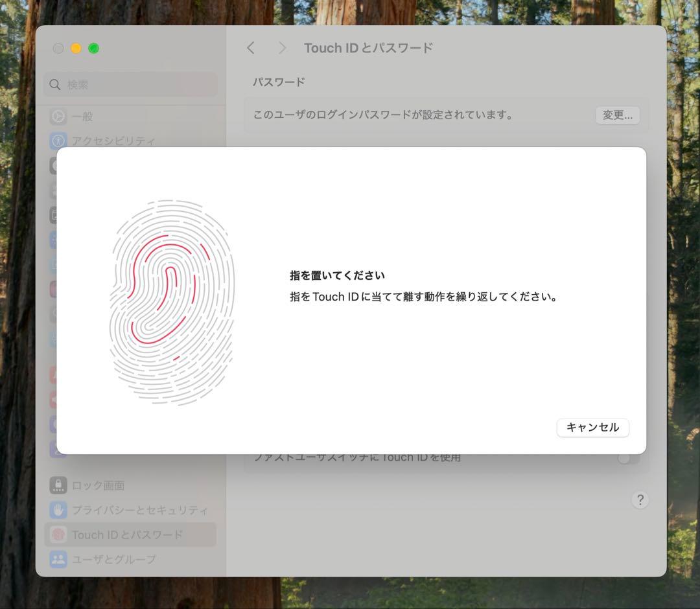This screenshot has height=609, width=700.
Task: Click the キャンセル button in the dialog
Action: pos(592,428)
